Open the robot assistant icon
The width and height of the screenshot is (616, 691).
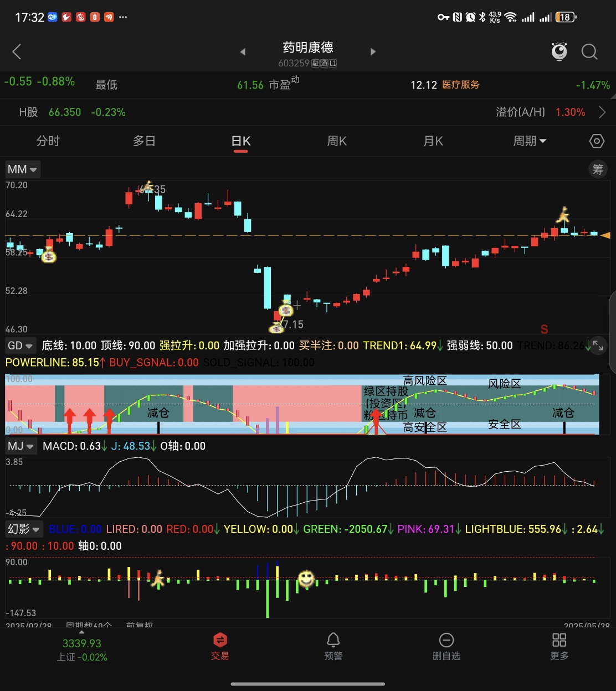click(x=559, y=51)
